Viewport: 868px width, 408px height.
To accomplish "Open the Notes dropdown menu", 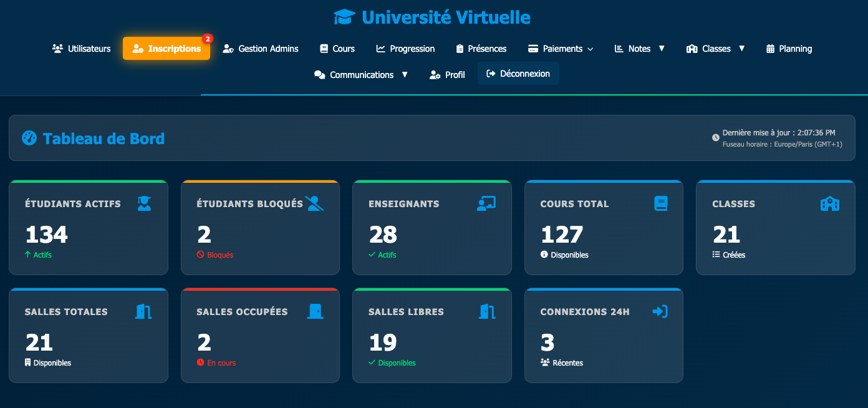I will [639, 49].
